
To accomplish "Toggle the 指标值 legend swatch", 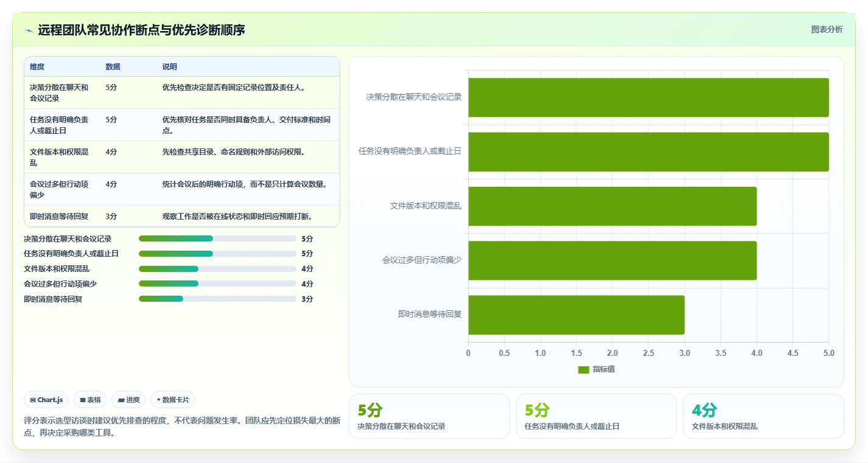I will click(x=583, y=369).
